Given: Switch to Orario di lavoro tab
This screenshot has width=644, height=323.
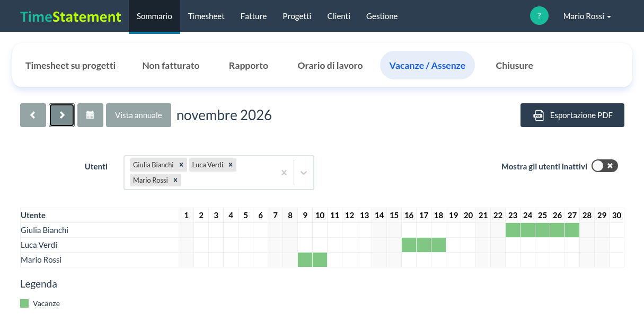Looking at the screenshot, I should pyautogui.click(x=330, y=66).
